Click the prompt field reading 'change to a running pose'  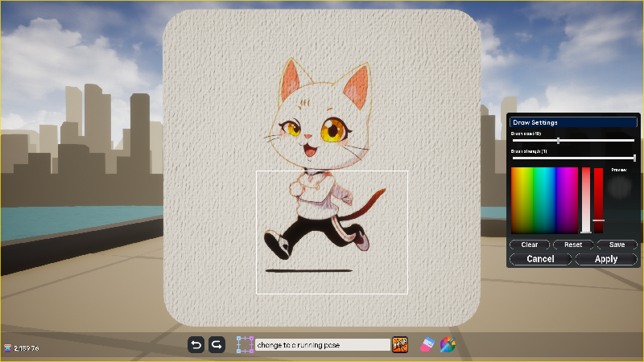tap(323, 345)
